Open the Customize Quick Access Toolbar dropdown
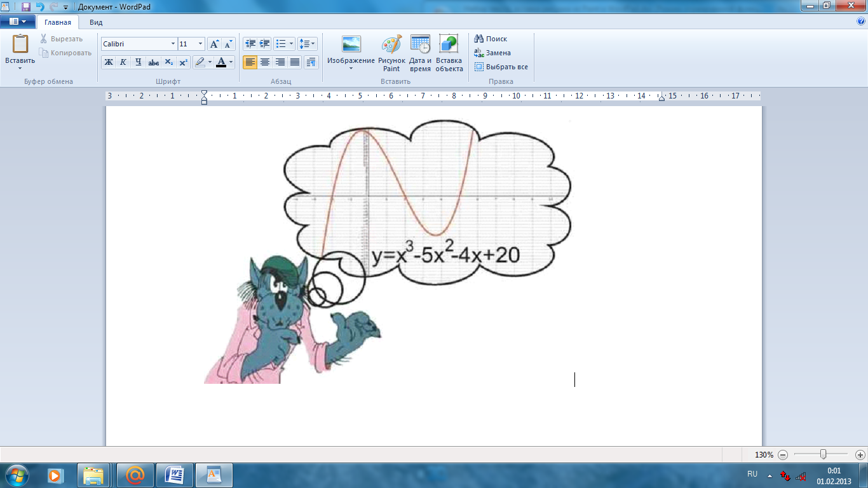 tap(65, 7)
